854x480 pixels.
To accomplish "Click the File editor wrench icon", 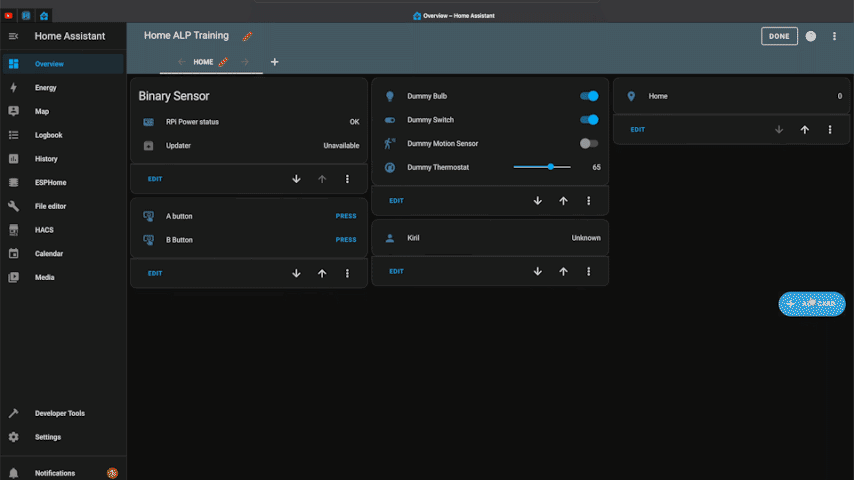I will [x=14, y=206].
